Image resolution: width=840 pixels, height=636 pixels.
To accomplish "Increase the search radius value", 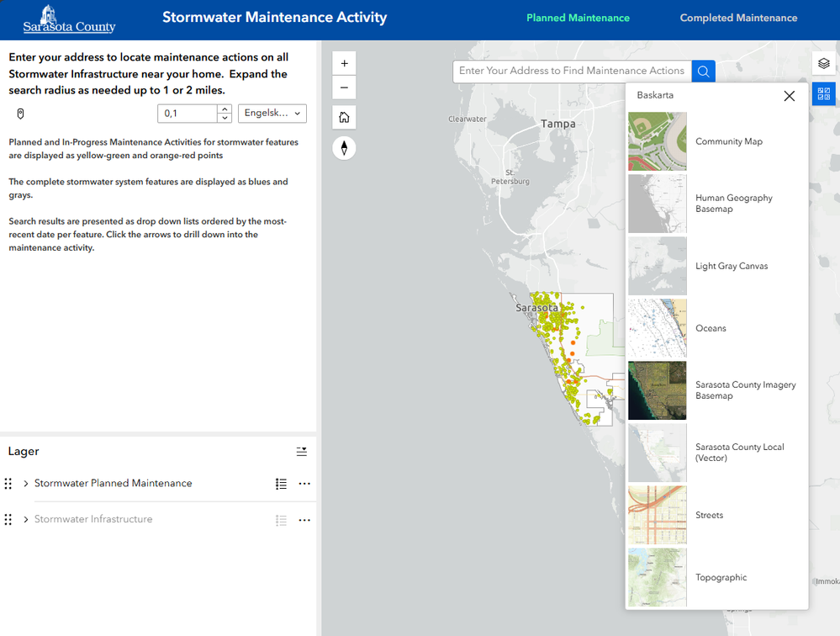I will pyautogui.click(x=225, y=109).
